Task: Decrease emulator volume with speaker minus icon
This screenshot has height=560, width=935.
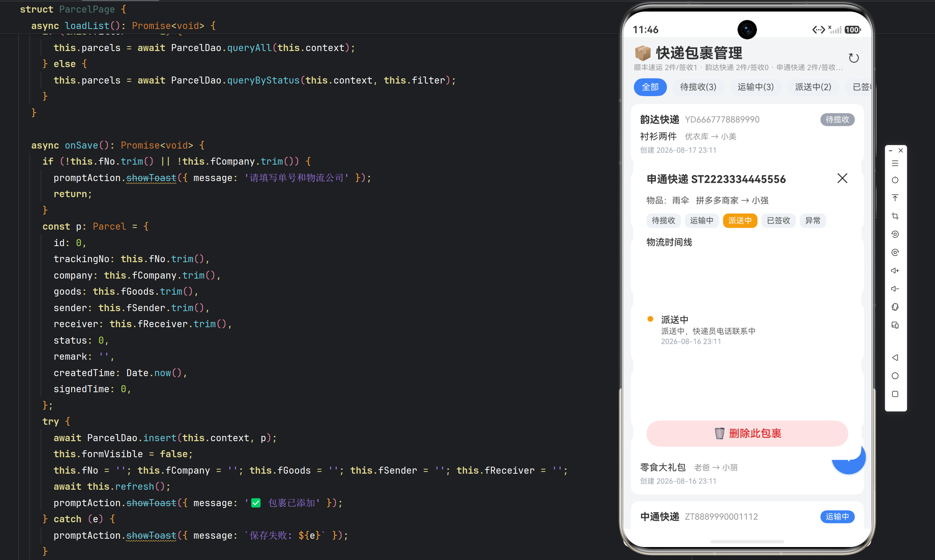Action: (x=895, y=289)
